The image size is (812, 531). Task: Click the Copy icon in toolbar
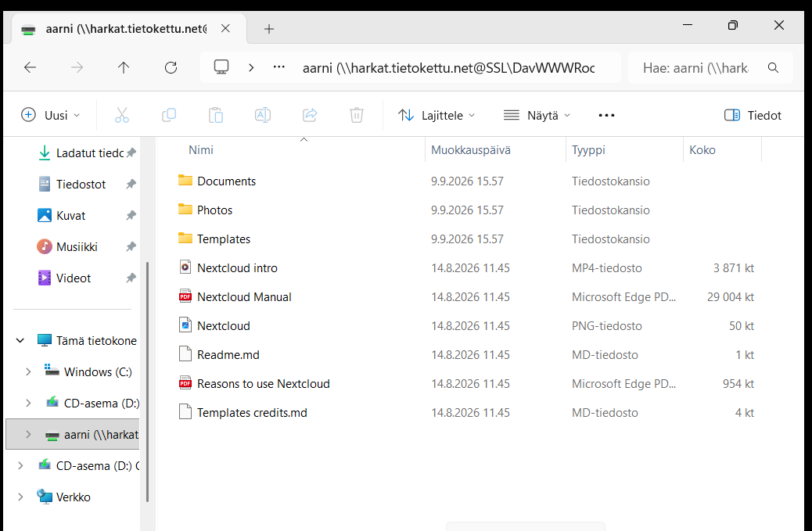(x=169, y=115)
